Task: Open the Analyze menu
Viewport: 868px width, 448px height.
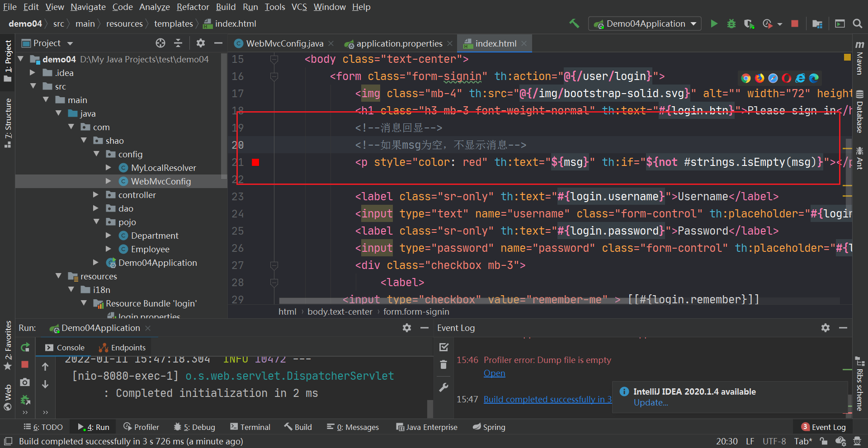Action: point(155,7)
